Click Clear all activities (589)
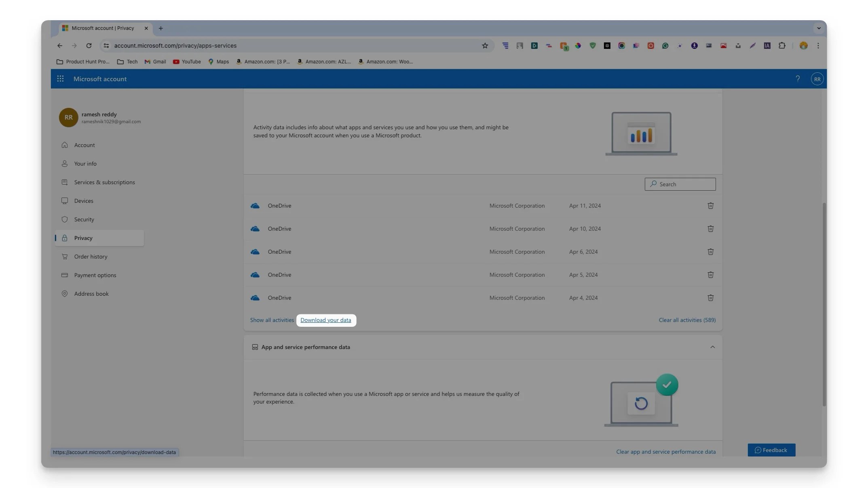 click(687, 320)
